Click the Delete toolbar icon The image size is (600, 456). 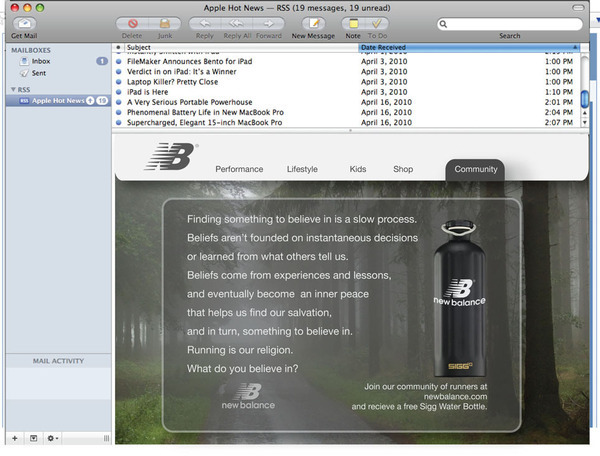[x=132, y=24]
